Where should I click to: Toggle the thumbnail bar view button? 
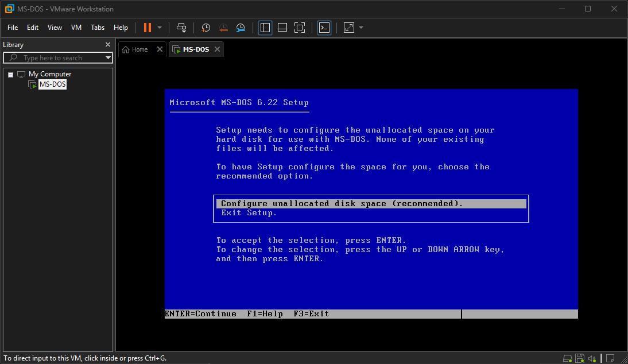(x=282, y=28)
